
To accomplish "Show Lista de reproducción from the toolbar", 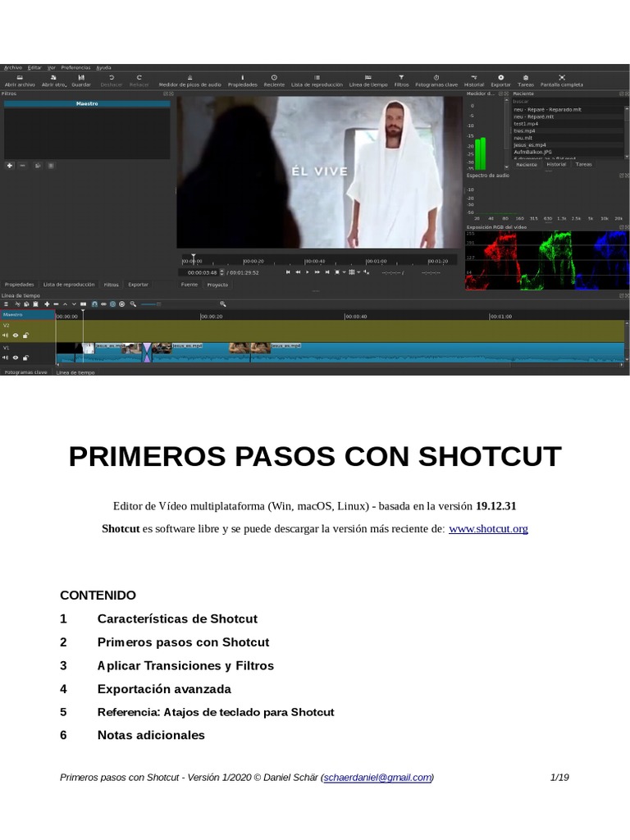I will tap(317, 80).
